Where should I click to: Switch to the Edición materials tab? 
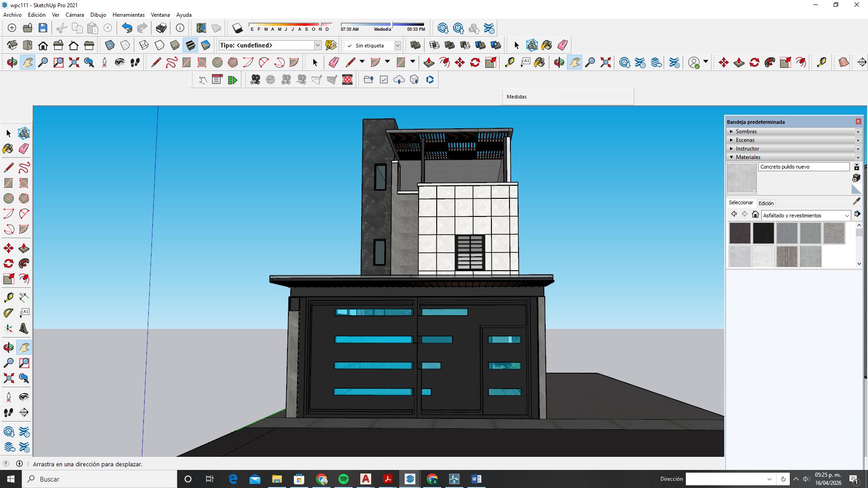coord(766,203)
